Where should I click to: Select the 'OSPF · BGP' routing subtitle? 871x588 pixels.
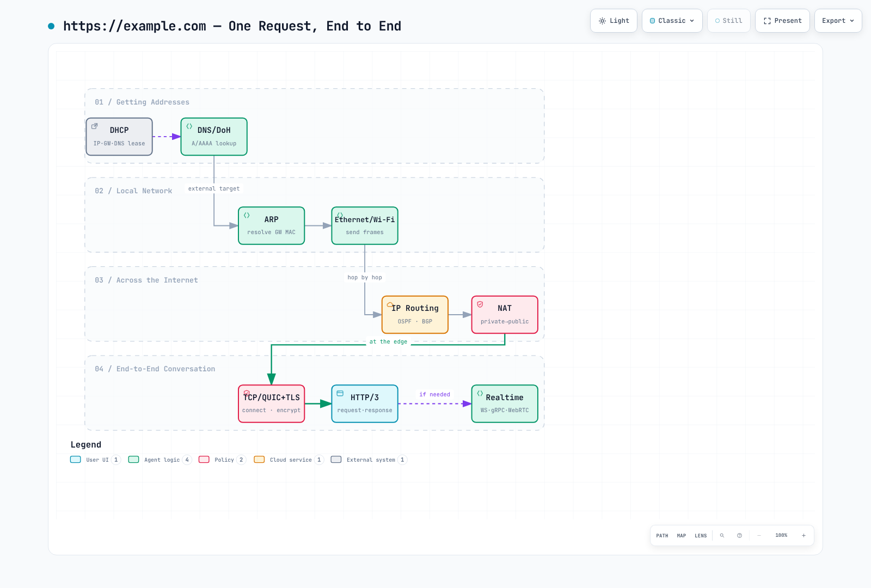(x=415, y=322)
